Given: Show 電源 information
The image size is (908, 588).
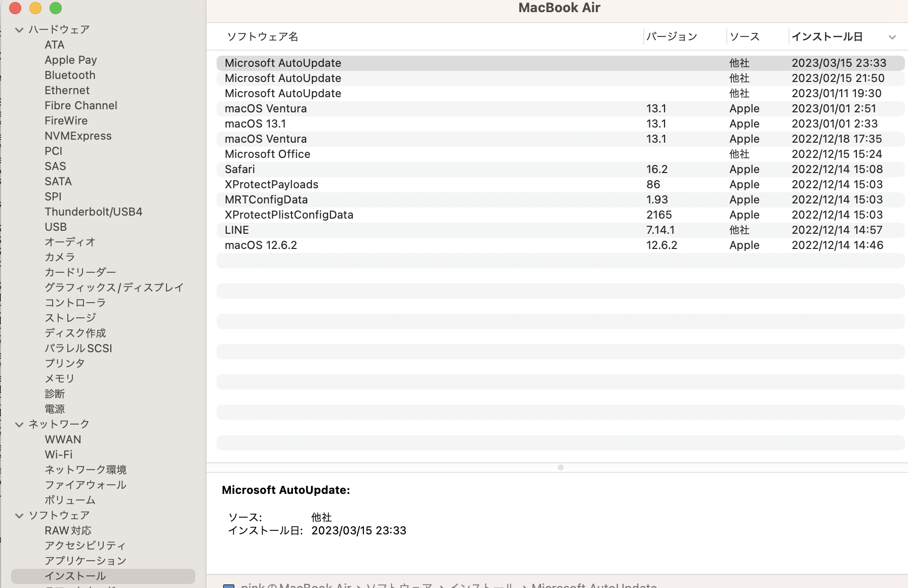Looking at the screenshot, I should (55, 409).
